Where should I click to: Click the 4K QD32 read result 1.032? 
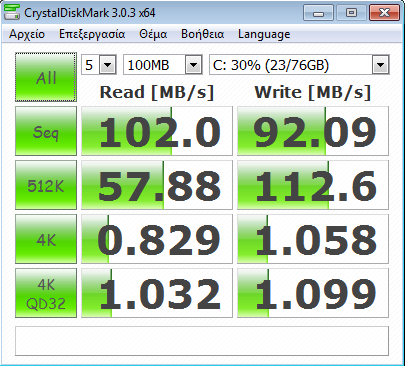(157, 293)
